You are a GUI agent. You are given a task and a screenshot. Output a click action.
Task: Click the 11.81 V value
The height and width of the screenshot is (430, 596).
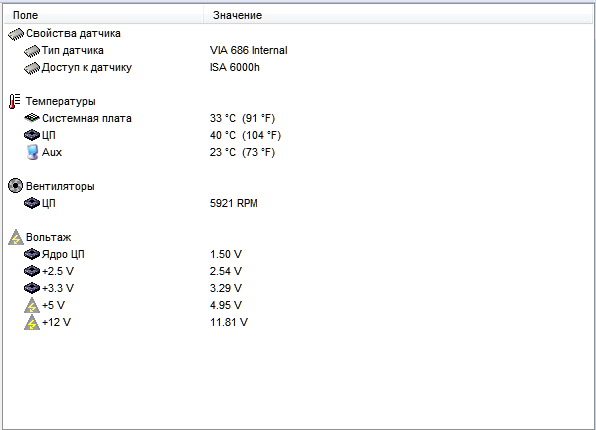click(x=229, y=322)
